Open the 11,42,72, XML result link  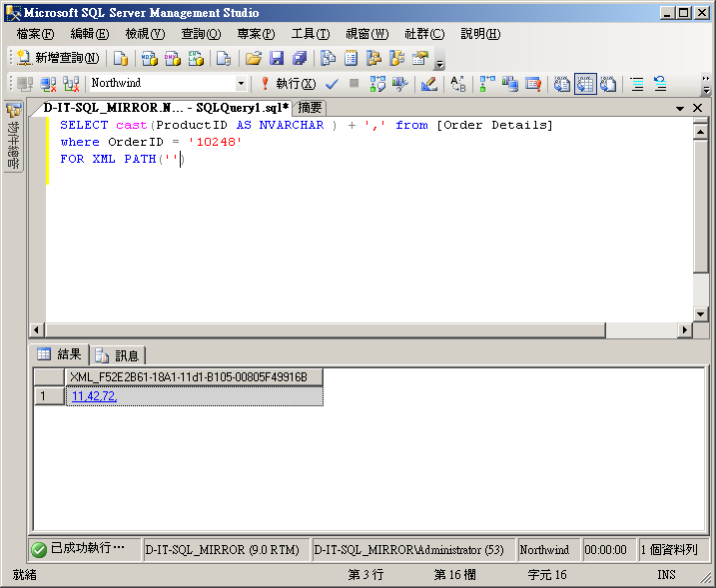coord(95,396)
